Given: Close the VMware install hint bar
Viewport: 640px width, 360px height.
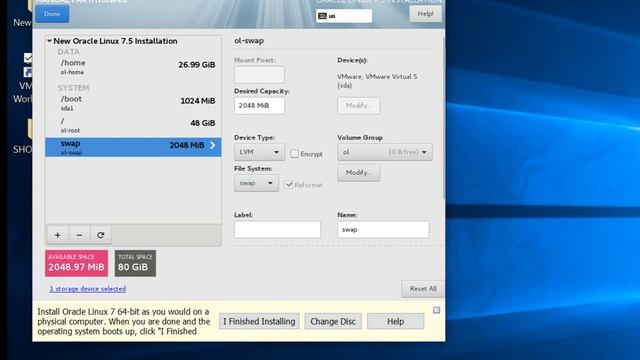Looking at the screenshot, I should pyautogui.click(x=436, y=310).
